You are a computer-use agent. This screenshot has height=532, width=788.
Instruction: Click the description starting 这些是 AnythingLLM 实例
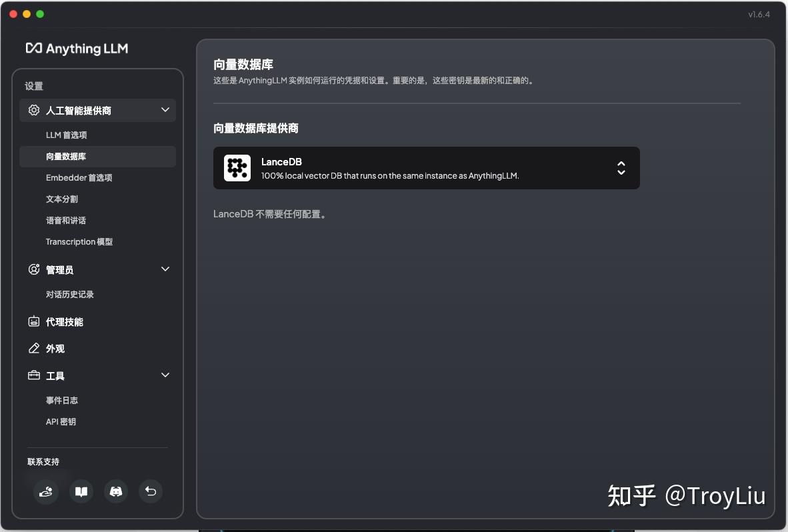374,81
